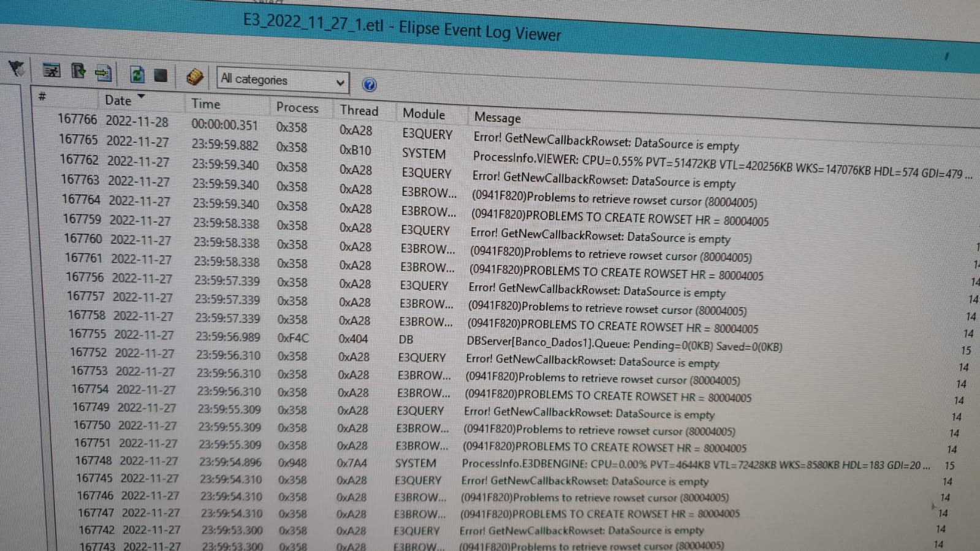The height and width of the screenshot is (551, 980).
Task: Click the green down-arrow import icon
Action: click(78, 72)
